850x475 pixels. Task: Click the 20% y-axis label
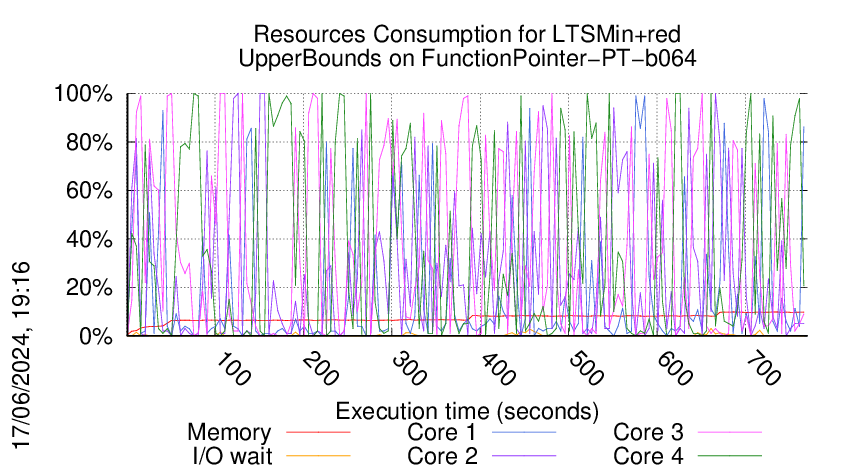click(89, 287)
